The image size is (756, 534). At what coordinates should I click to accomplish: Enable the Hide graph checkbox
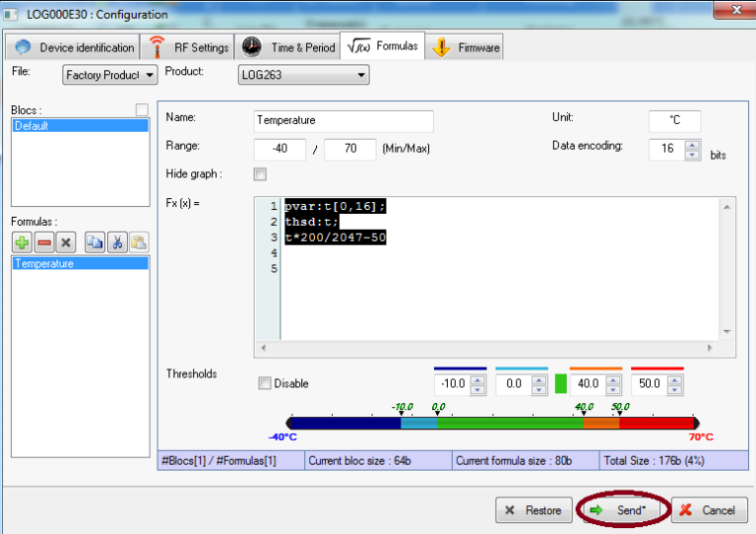[x=260, y=174]
